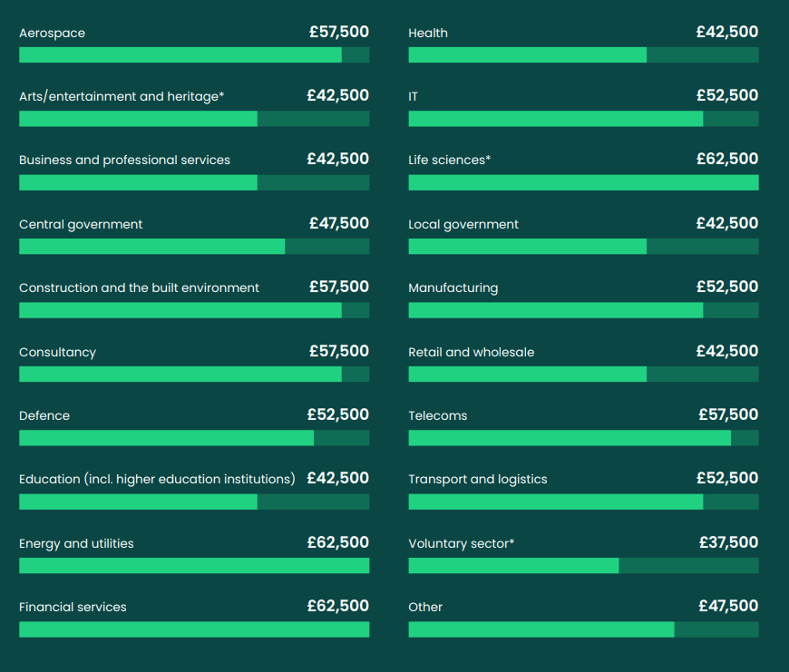This screenshot has height=672, width=789.
Task: Click the Health salary bar
Action: 583,55
